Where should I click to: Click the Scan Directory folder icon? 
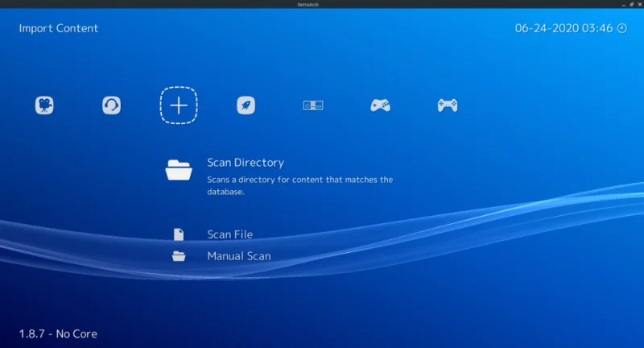pyautogui.click(x=179, y=170)
